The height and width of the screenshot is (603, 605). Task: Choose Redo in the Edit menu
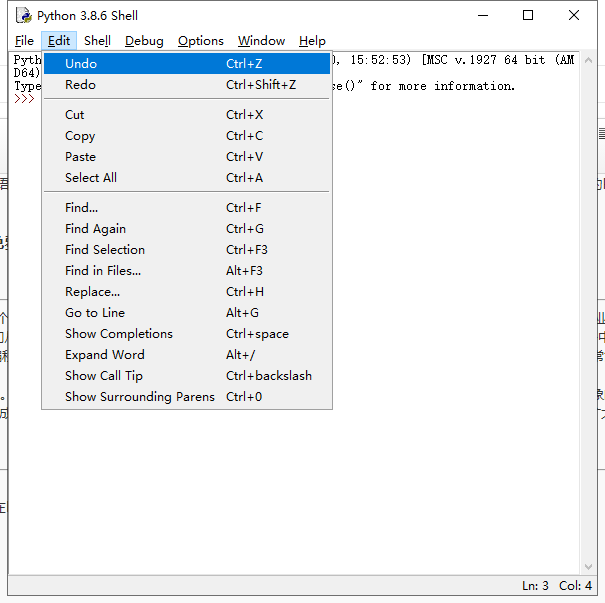pos(187,85)
